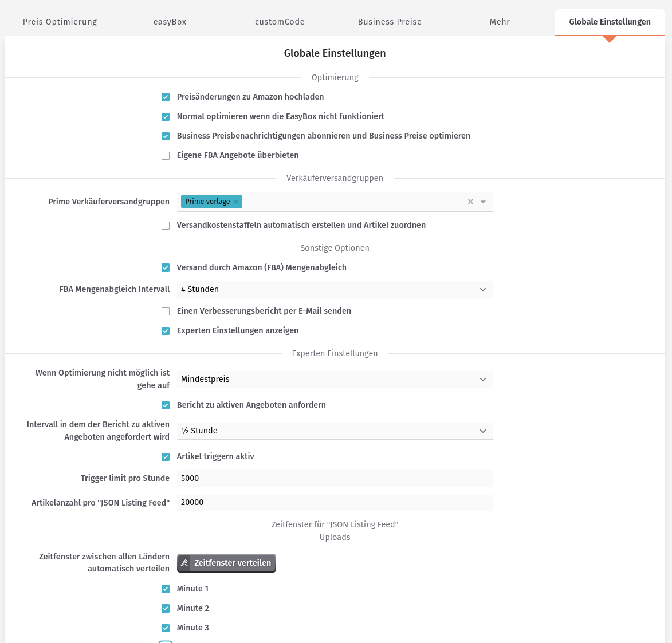Screen dimensions: 672x643
Task: Expand the Mindestpreis fallback dropdown
Action: [x=335, y=380]
